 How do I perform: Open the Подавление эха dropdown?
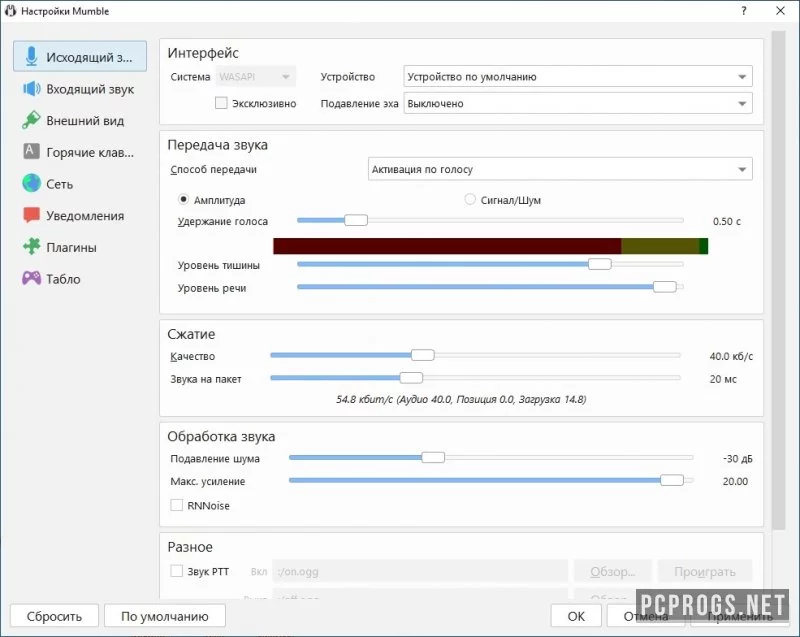(578, 104)
